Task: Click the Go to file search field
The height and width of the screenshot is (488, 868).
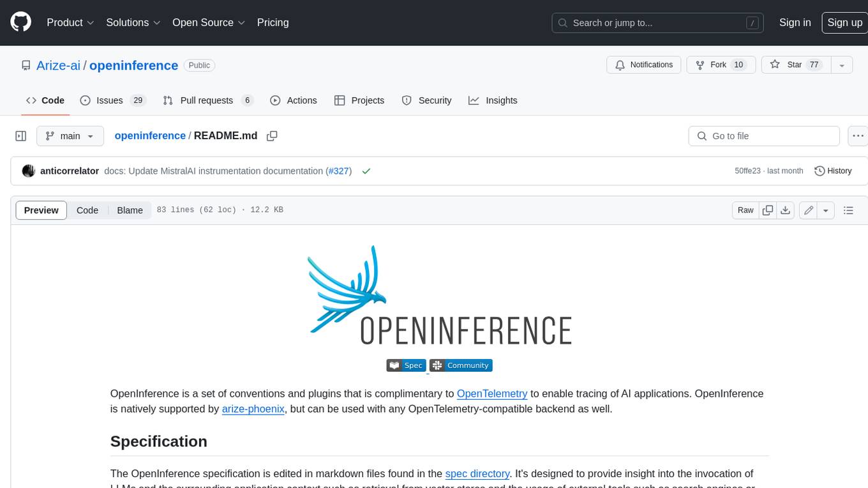Action: [764, 136]
